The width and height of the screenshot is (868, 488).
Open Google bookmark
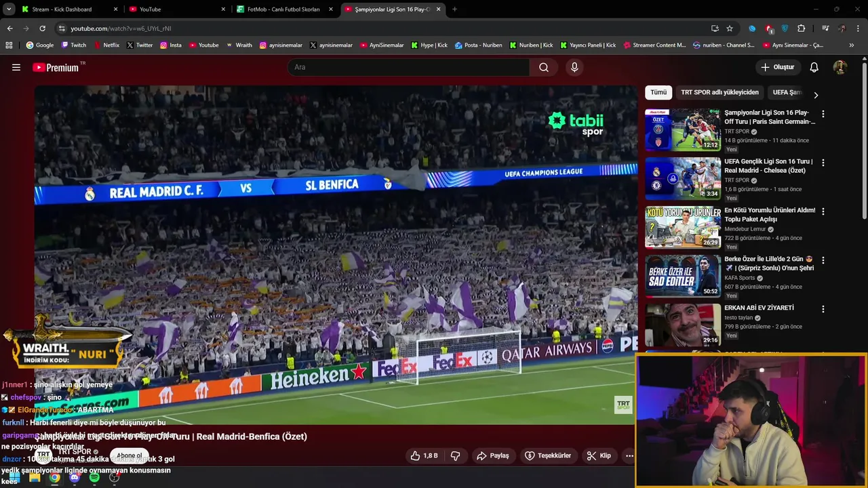click(40, 45)
